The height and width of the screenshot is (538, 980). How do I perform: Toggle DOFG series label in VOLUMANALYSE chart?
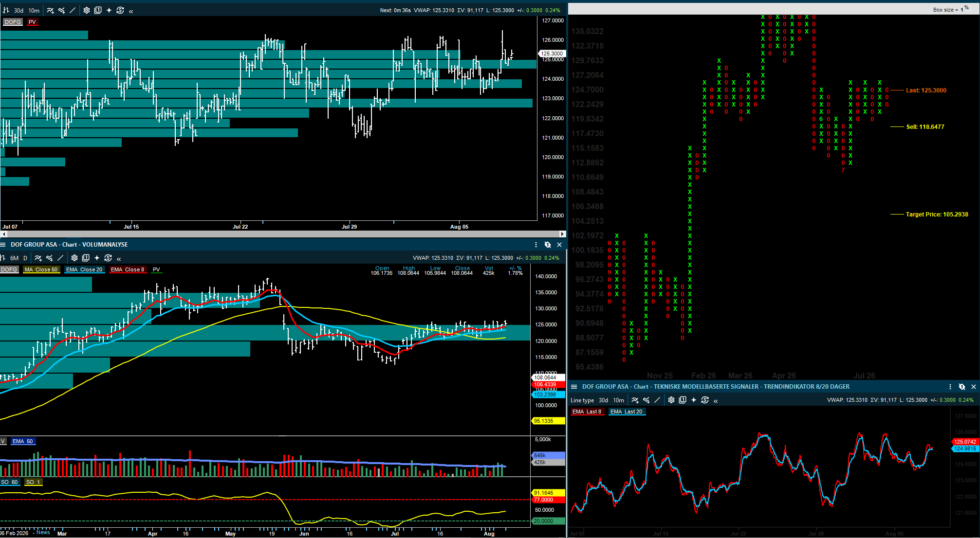(9, 269)
